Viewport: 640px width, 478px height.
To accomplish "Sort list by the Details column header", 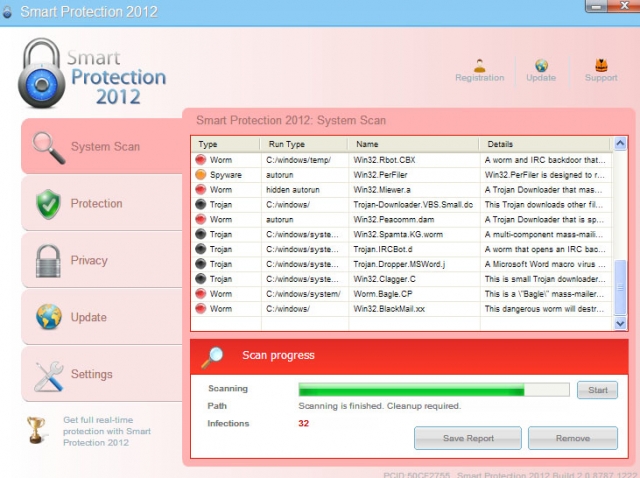I will point(545,144).
